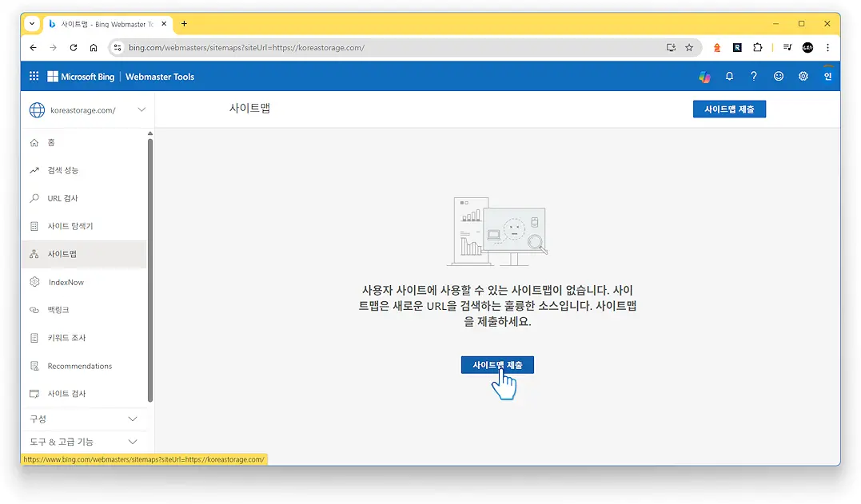Open the Microsoft apps launcher grid icon
This screenshot has height=504, width=861.
[x=33, y=76]
